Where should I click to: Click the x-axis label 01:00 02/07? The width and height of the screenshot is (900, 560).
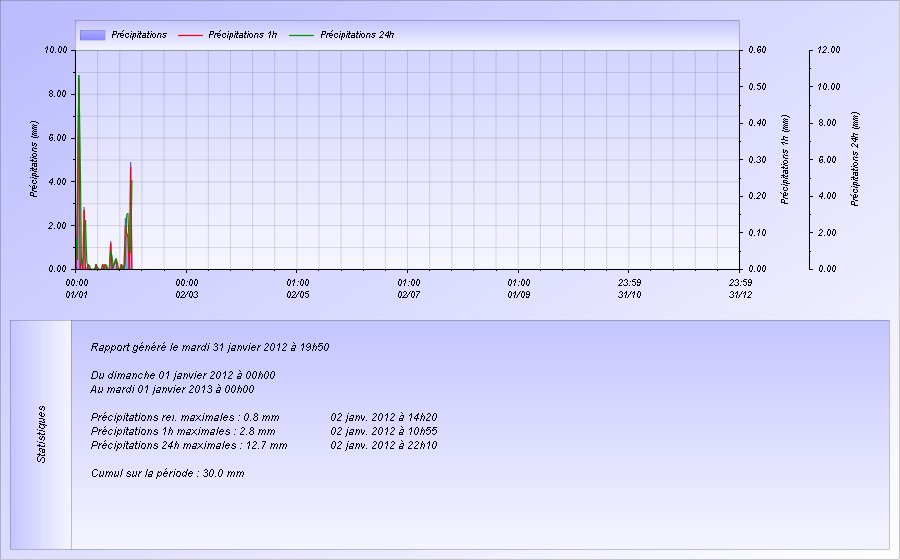tap(408, 289)
